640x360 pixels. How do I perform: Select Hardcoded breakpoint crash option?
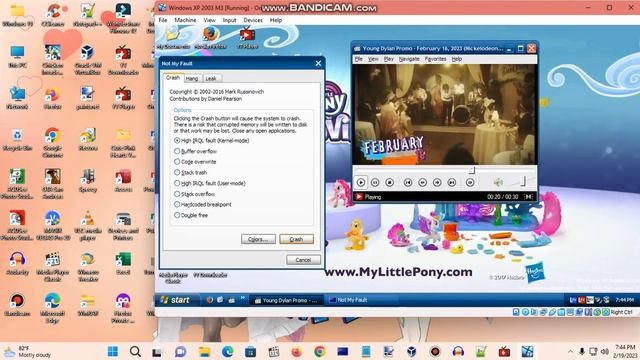point(203,204)
